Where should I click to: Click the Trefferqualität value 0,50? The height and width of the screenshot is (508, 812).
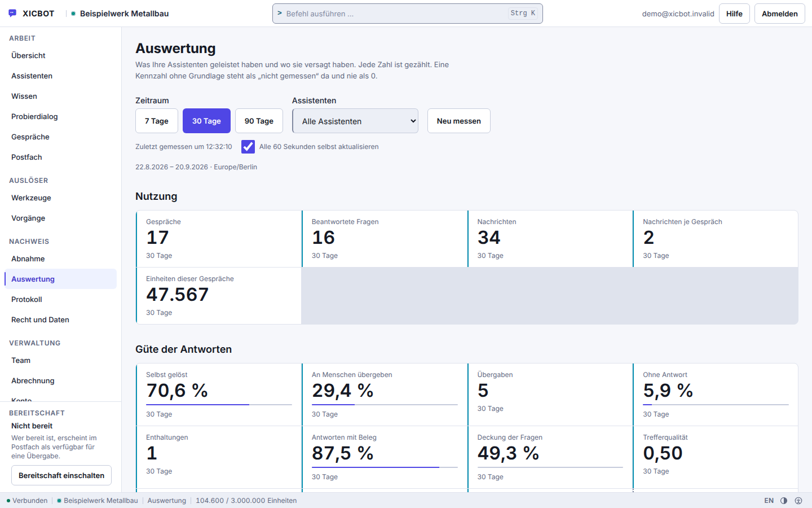[663, 453]
